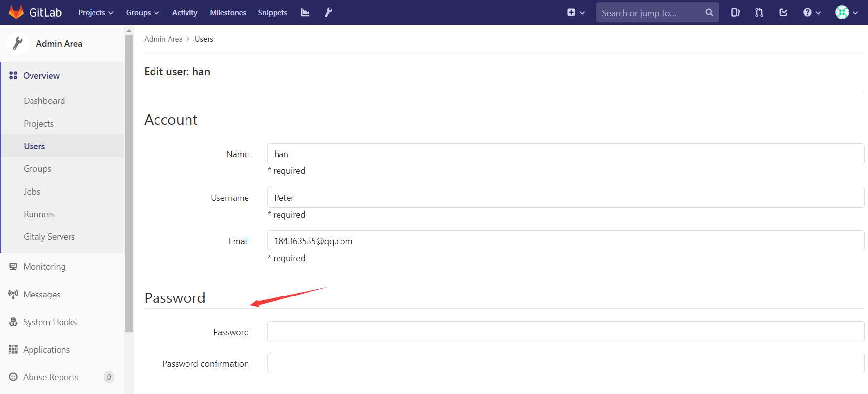This screenshot has height=394, width=868.
Task: Select Gitaly Servers in the sidebar
Action: point(49,237)
